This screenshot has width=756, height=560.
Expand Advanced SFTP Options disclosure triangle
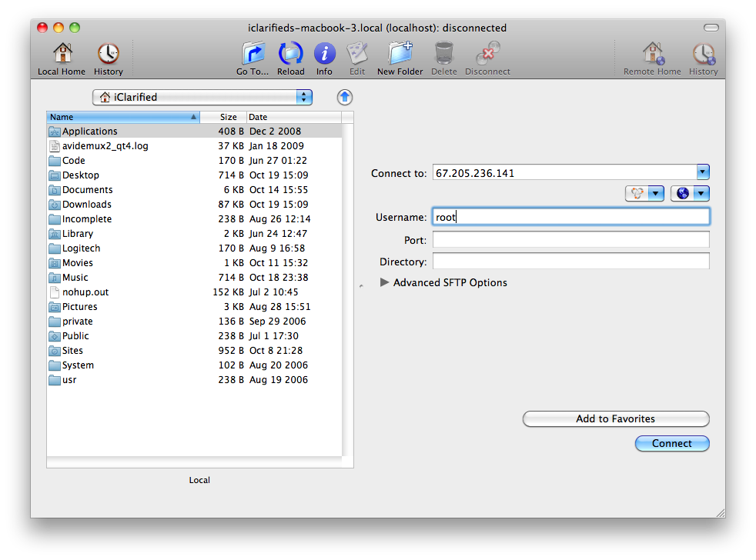[385, 282]
